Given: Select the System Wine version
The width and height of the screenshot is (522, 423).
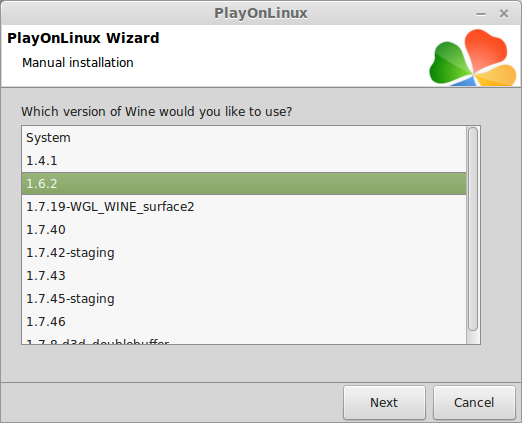Looking at the screenshot, I should 244,138.
